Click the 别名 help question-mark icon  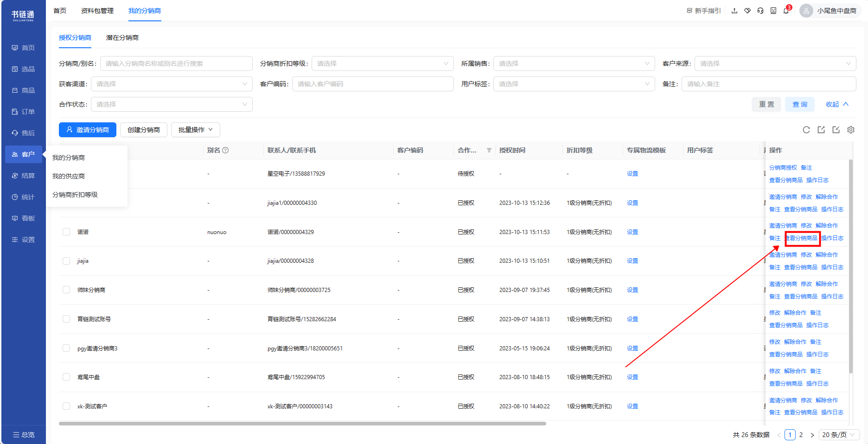coord(225,150)
